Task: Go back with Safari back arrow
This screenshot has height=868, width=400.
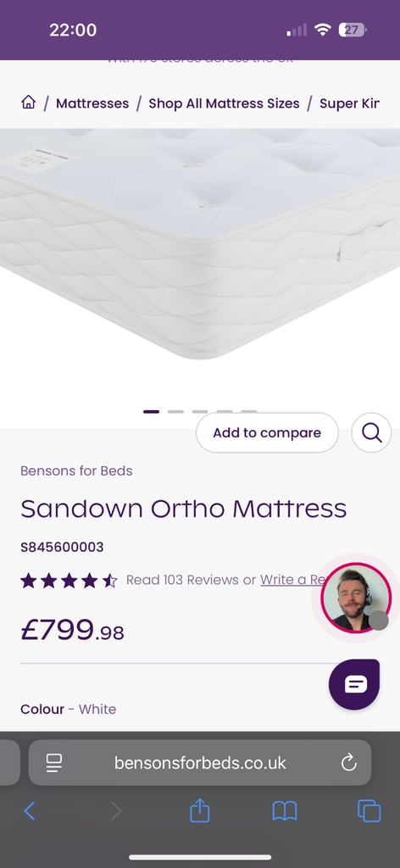Action: click(x=30, y=811)
